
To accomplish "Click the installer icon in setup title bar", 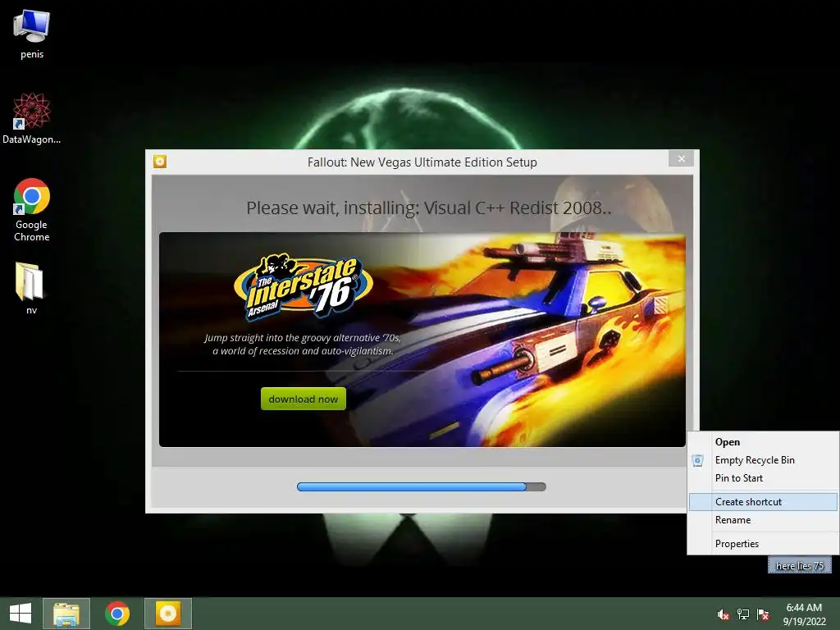I will (160, 162).
